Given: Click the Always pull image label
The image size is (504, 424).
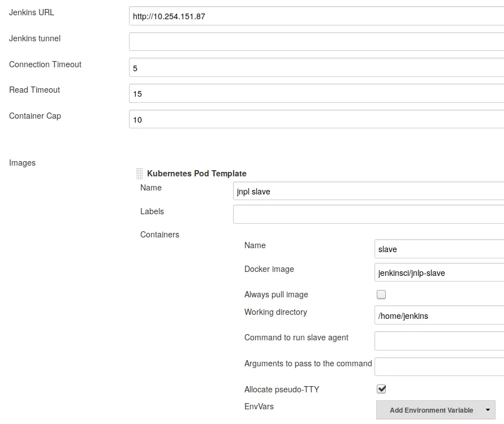Looking at the screenshot, I should point(276,295).
